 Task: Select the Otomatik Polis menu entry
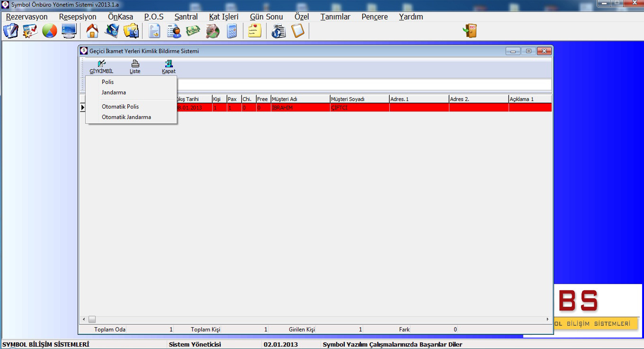pyautogui.click(x=131, y=107)
